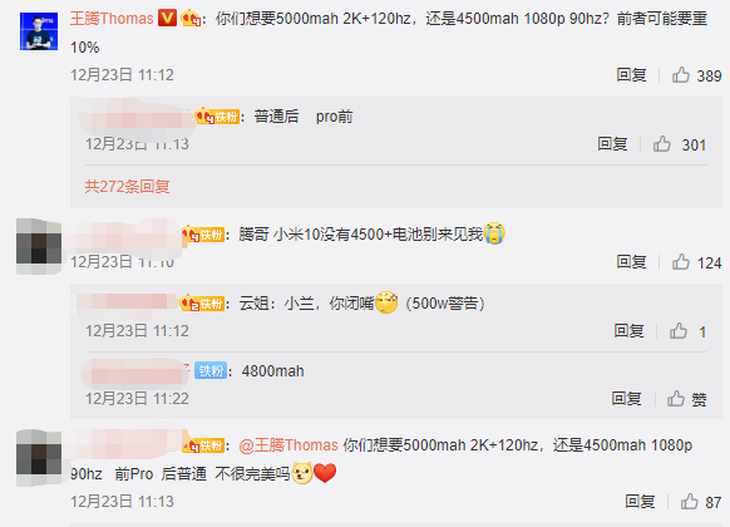
Task: Reply to the 4800mah comment
Action: (627, 399)
